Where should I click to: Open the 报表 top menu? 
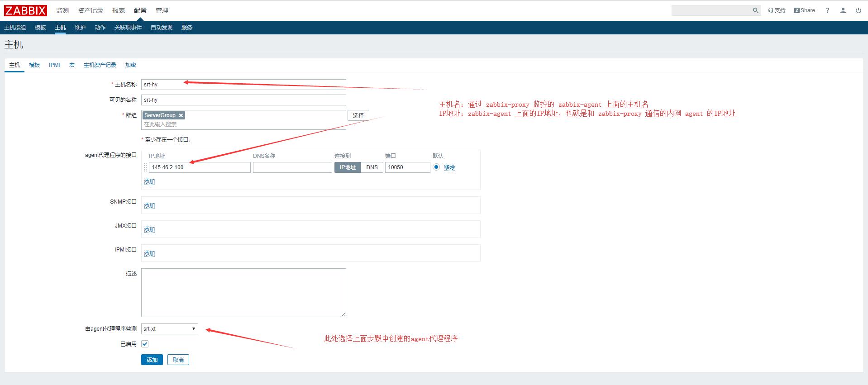tap(119, 10)
